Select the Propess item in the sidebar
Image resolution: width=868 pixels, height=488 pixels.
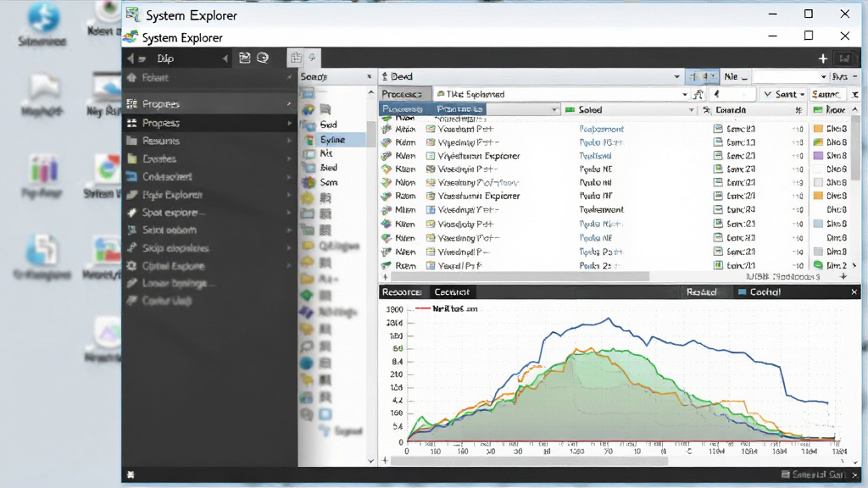[209, 123]
